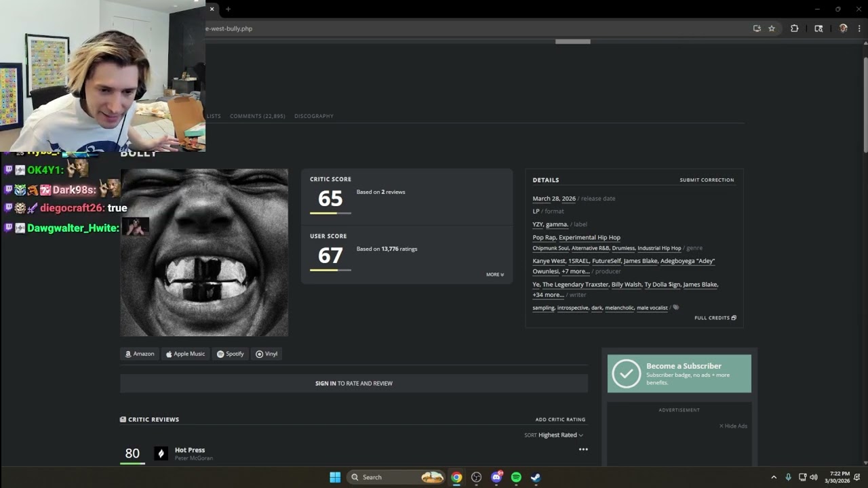The height and width of the screenshot is (488, 868).
Task: Click the Chipmunk Soul genre link
Action: coord(551,248)
